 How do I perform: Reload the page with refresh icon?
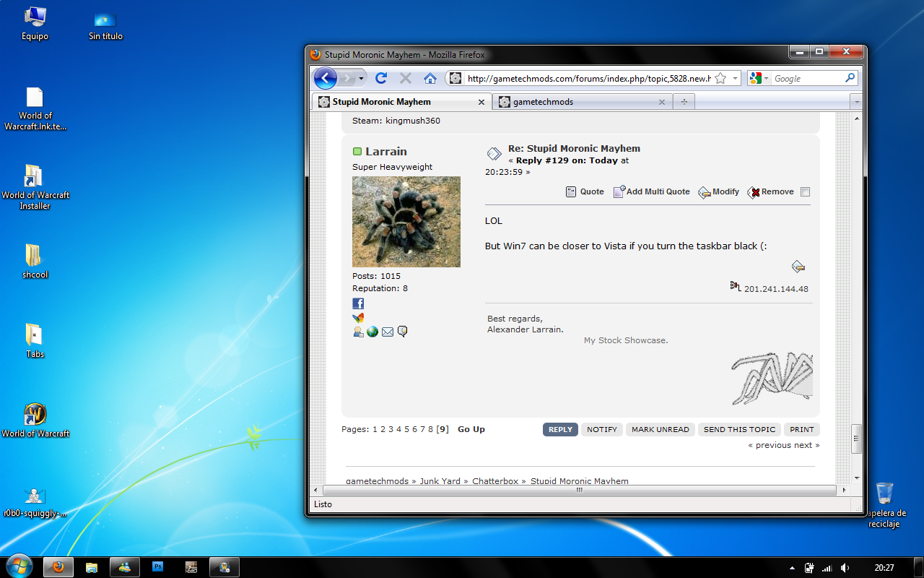pos(381,78)
